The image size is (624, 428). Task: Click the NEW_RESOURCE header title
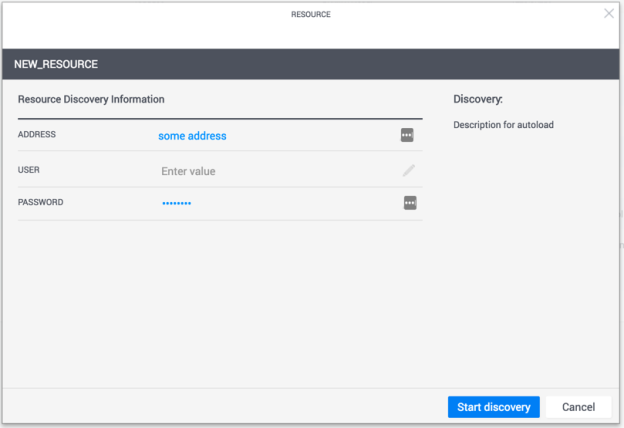[55, 64]
